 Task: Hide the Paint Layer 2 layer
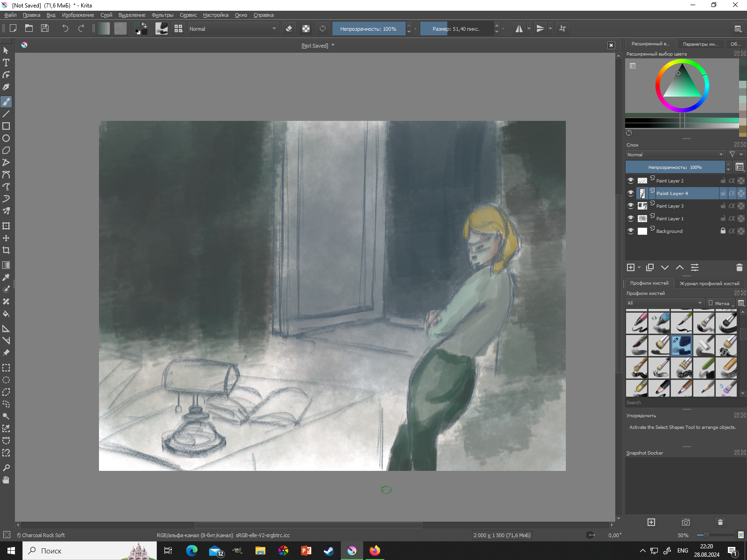point(631,181)
